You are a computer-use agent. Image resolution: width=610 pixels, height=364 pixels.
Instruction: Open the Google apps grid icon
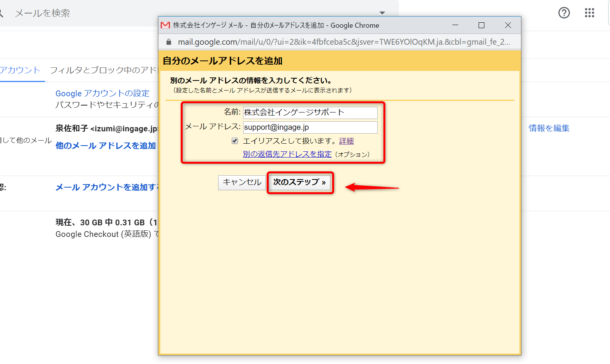pos(589,13)
